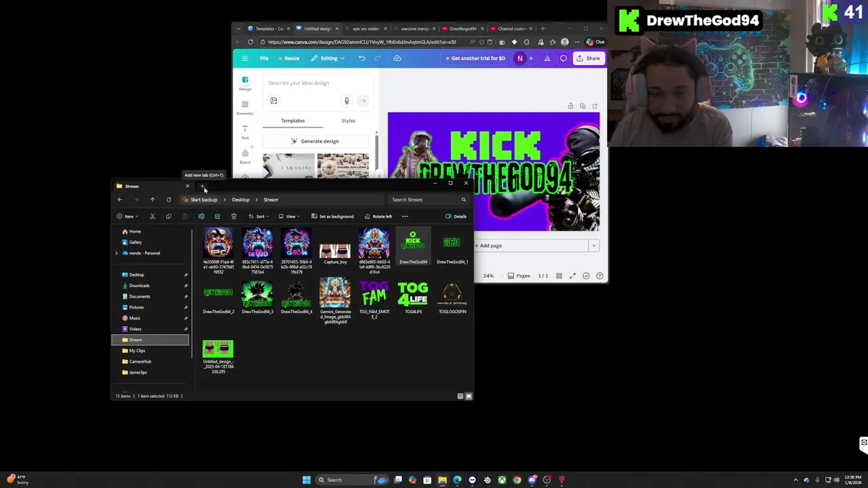Screen dimensions: 868x488
Task: Click the Delete trash icon in File Explorer
Action: 234,216
